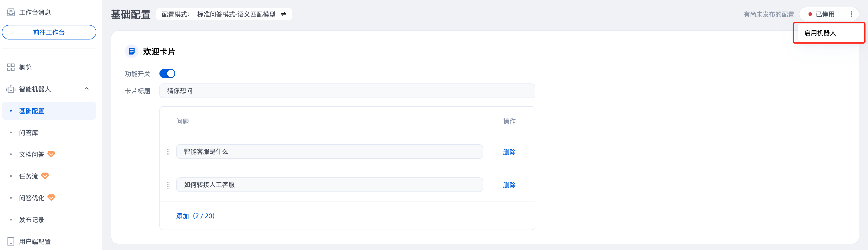Click the smart robot icon in sidebar
The image size is (868, 250).
(x=11, y=89)
